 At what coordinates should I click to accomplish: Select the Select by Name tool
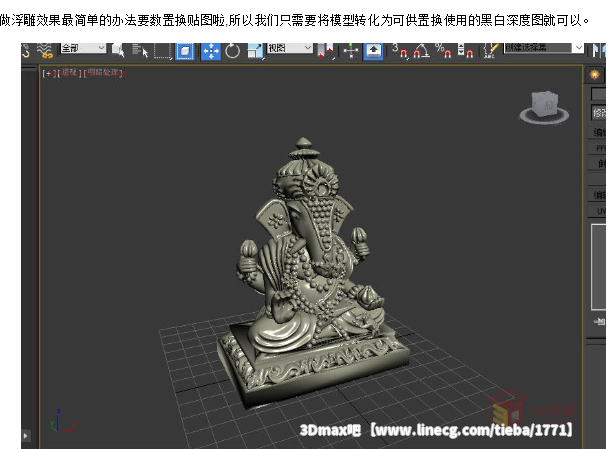click(x=140, y=50)
